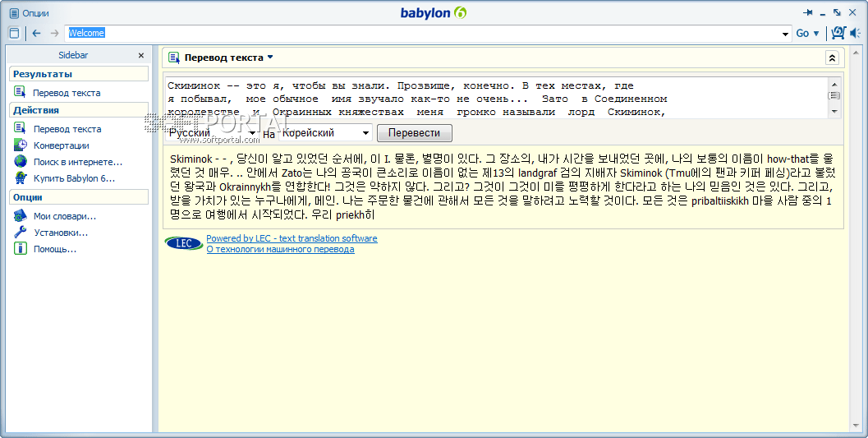Viewport: 868px width, 438px height.
Task: Click inside the Russian source text area
Action: [x=497, y=98]
